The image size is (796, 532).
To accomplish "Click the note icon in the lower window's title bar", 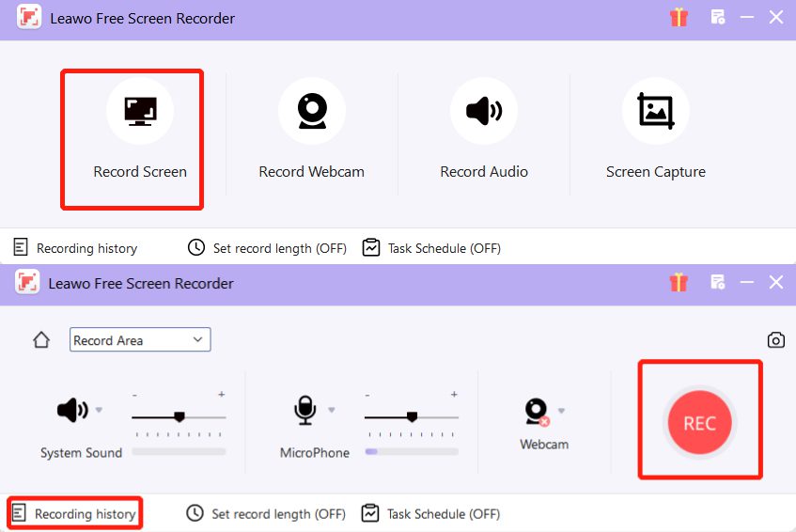I will coord(718,282).
